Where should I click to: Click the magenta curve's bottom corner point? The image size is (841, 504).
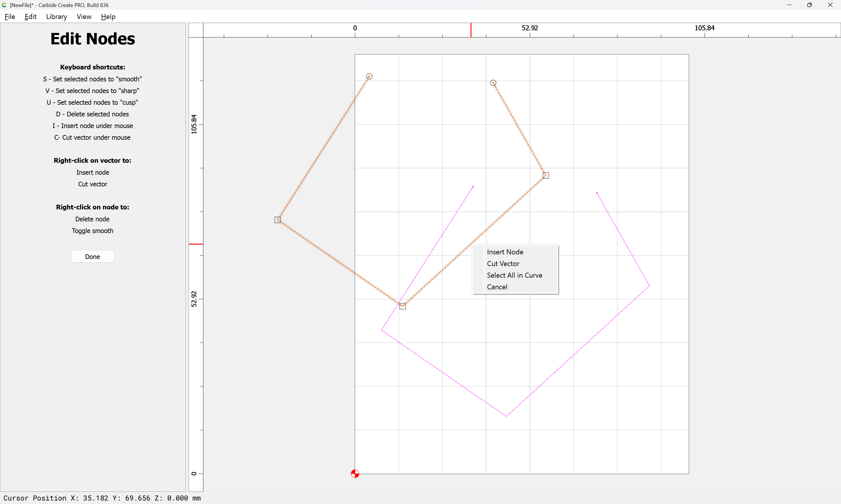tap(506, 416)
